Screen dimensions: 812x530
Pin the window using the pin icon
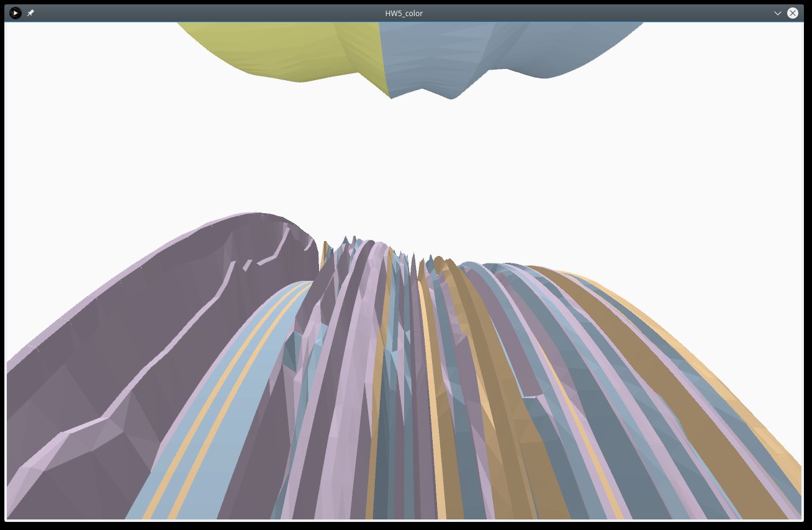click(x=30, y=13)
